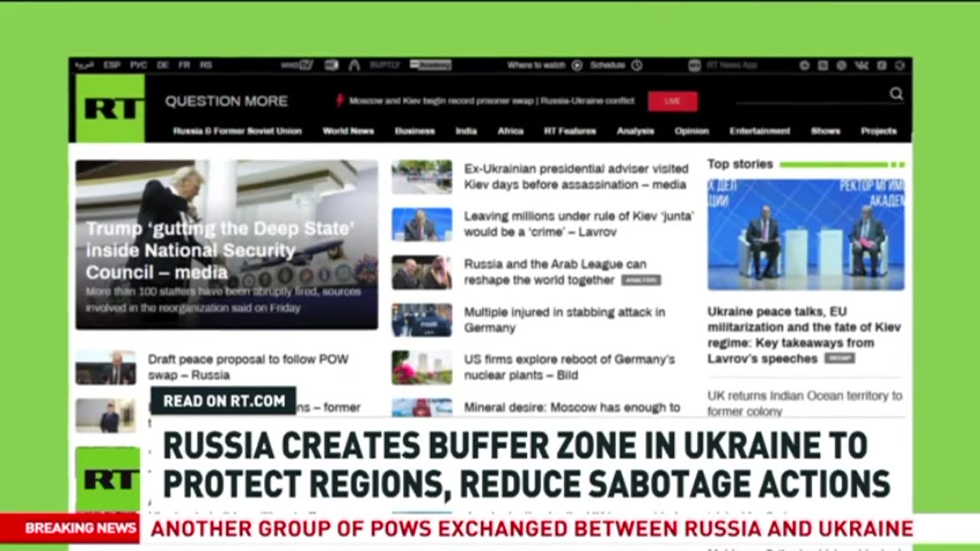Open Russia & Former Soviet Union section
980x551 pixels.
[237, 131]
